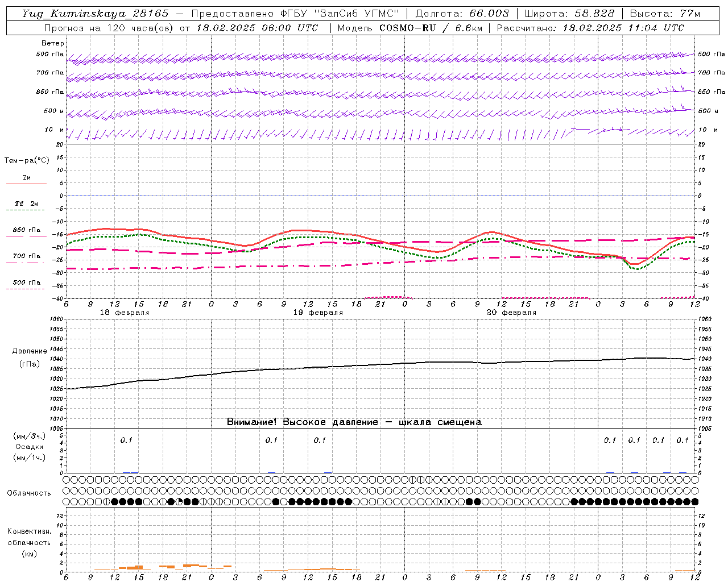Click the green dotted Td 2м legend line
This screenshot has height=582, width=728.
point(26,210)
